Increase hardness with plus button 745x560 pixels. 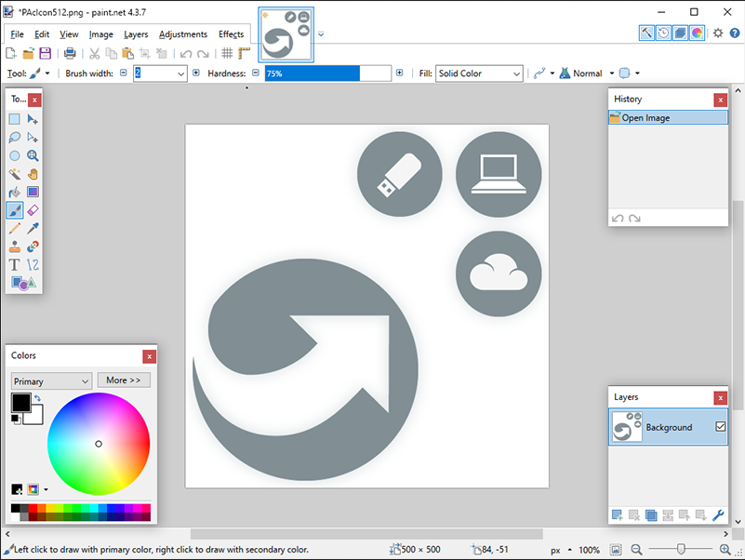coord(400,73)
